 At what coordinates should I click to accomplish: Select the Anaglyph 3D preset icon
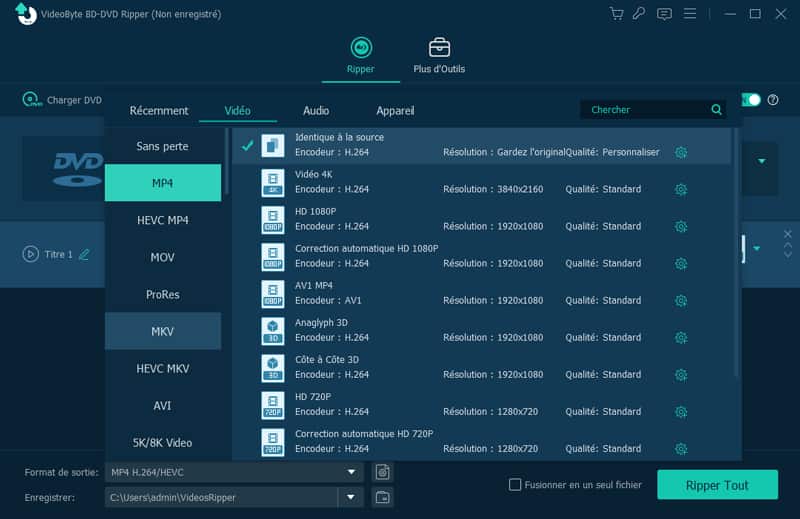(273, 331)
